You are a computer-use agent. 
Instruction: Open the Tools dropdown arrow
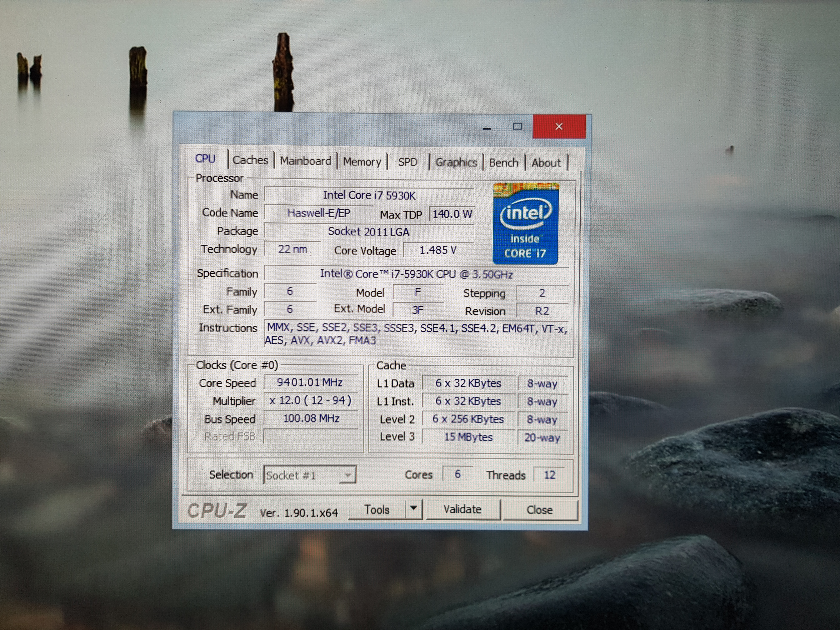coord(414,509)
